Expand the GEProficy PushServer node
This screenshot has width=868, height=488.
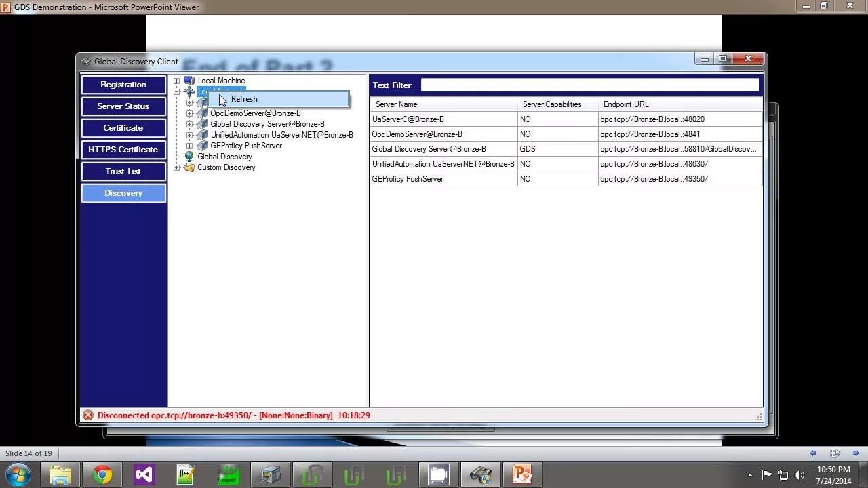coord(190,146)
